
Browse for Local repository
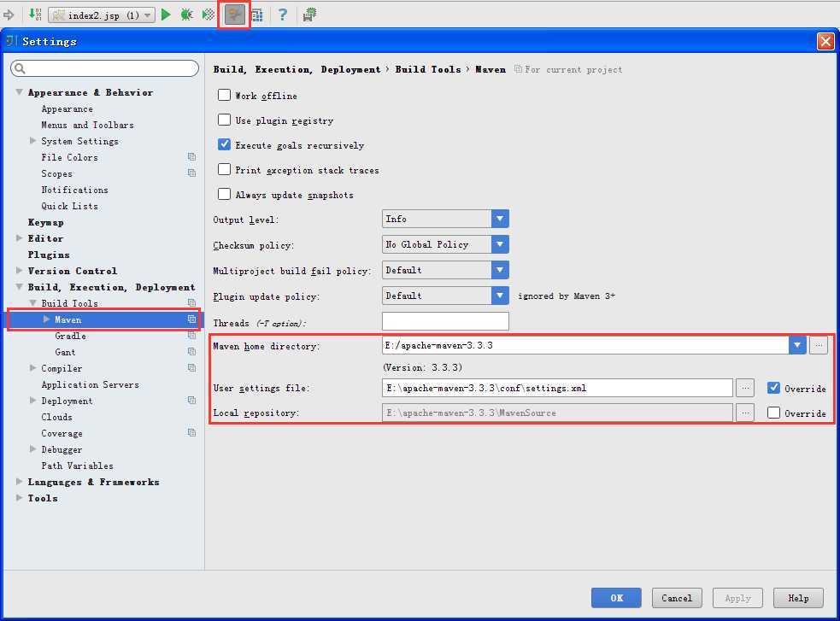click(745, 413)
